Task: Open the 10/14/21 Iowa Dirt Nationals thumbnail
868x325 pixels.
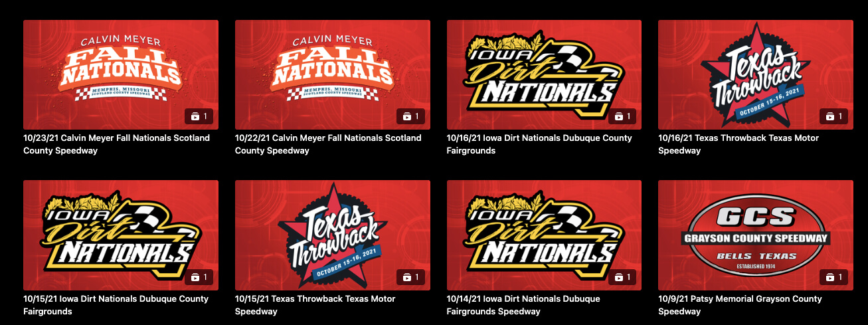Action: point(544,235)
